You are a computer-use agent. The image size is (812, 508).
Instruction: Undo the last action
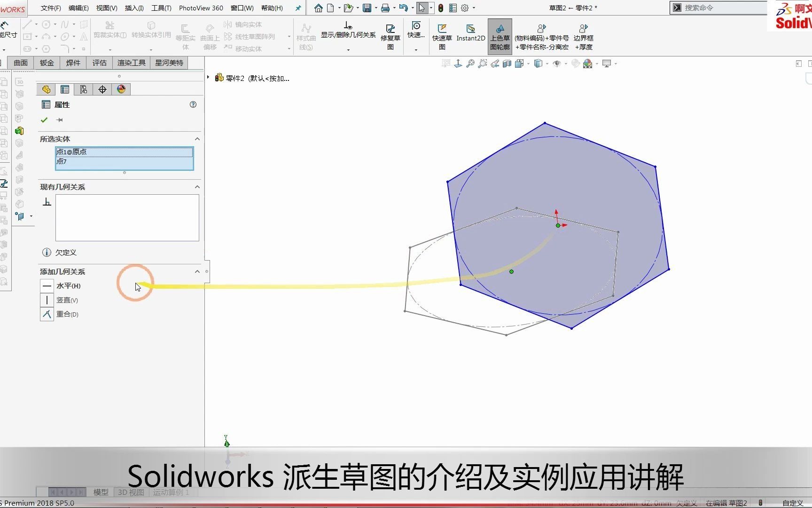(x=403, y=8)
